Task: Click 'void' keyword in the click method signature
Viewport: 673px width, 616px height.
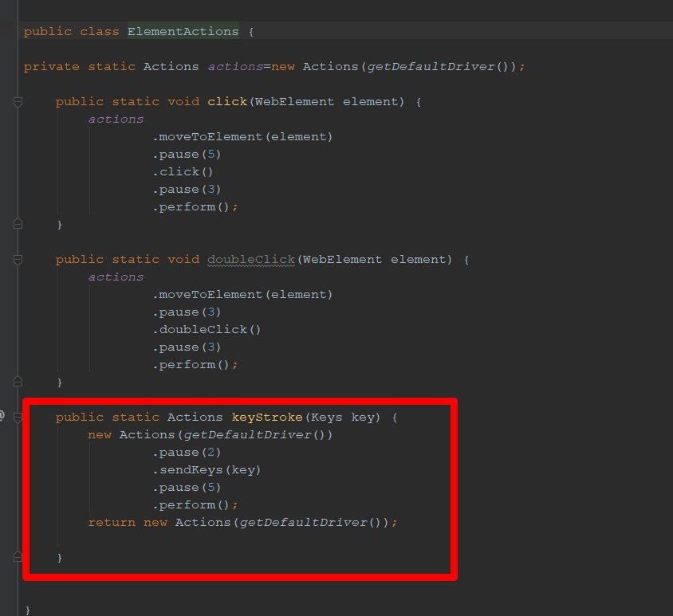Action: (x=183, y=102)
